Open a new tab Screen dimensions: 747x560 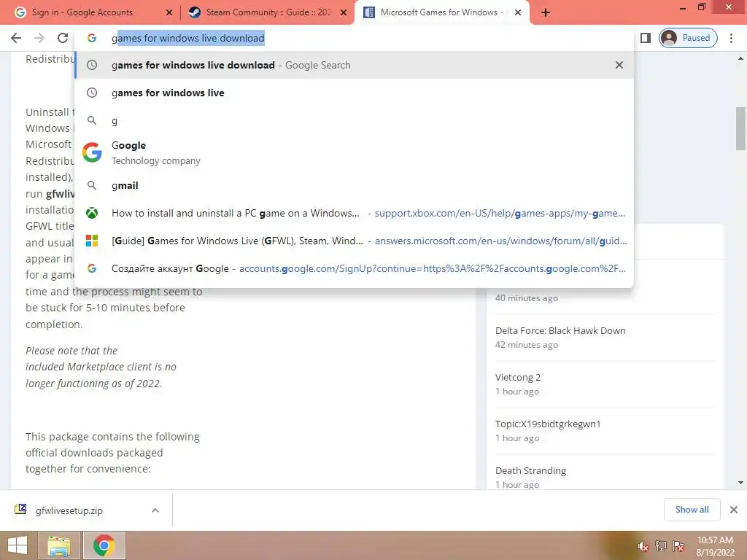(546, 13)
